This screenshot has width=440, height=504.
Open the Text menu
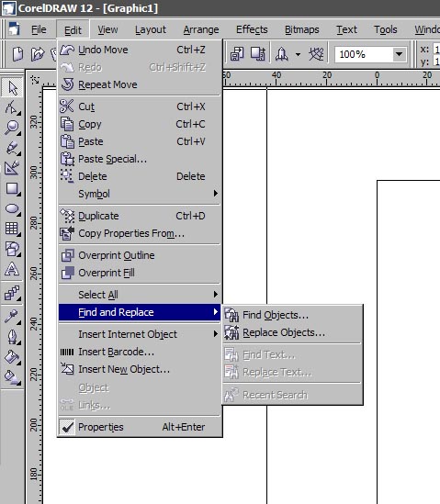(x=346, y=29)
